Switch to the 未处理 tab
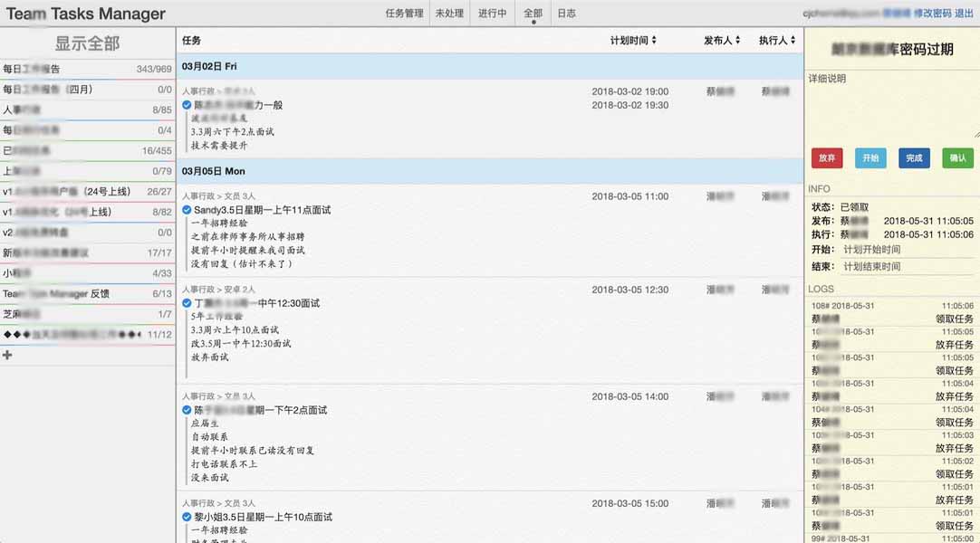 [450, 14]
